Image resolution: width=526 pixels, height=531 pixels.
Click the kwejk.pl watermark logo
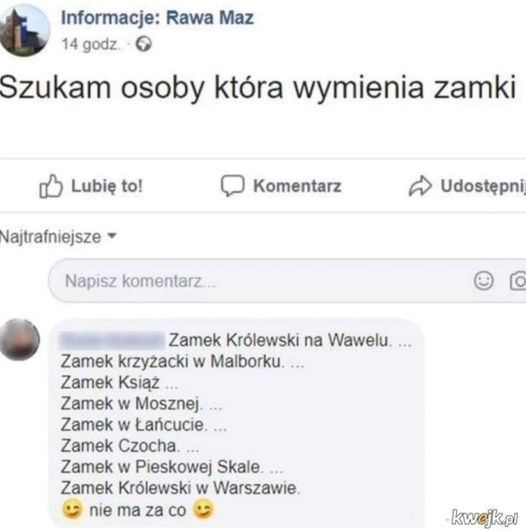484,518
